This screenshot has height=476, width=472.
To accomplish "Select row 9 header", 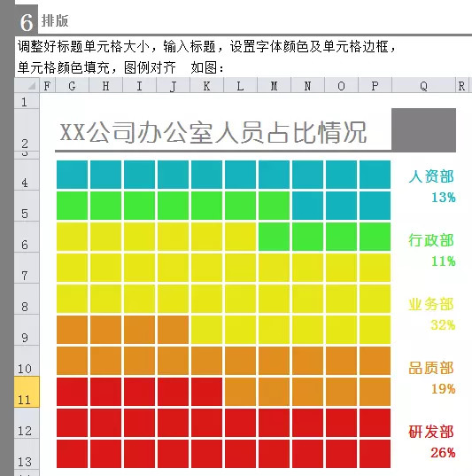I will [27, 330].
